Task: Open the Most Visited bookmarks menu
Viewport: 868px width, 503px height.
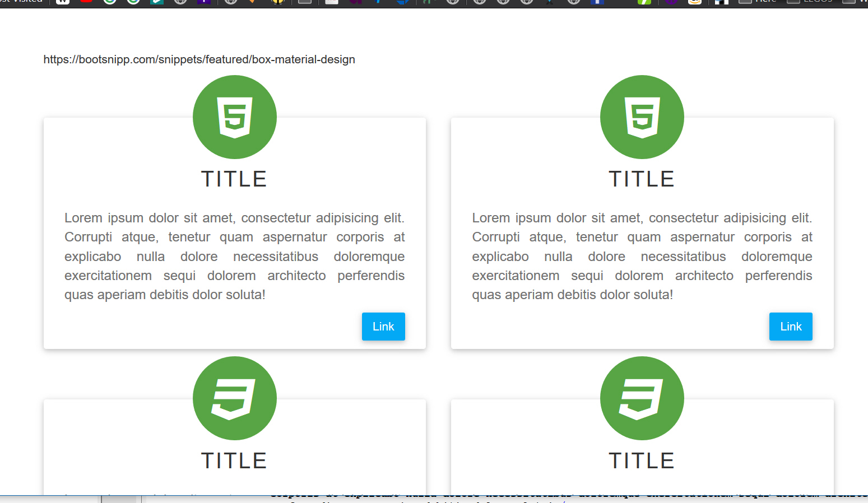Action: click(x=21, y=2)
